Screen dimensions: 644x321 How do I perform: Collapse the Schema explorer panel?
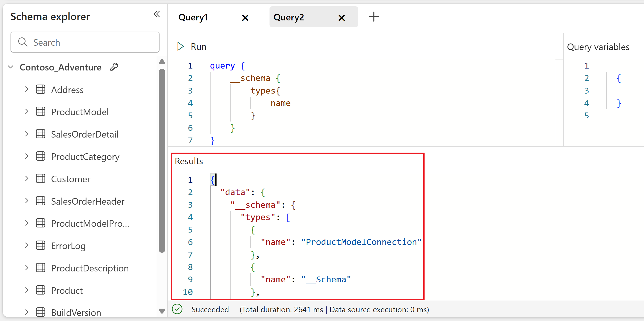pos(157,14)
